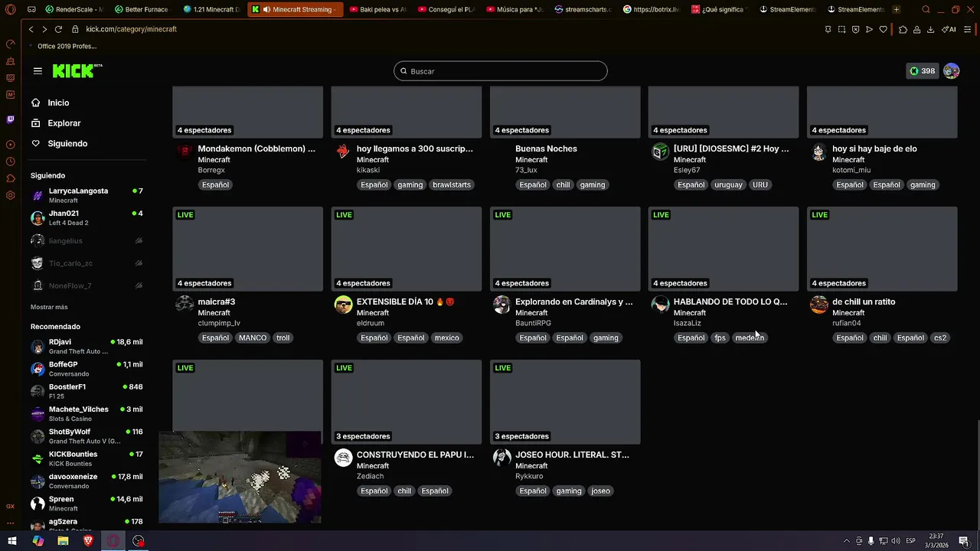Expand the list with Mostrar más
Viewport: 980px width, 551px height.
pyautogui.click(x=49, y=307)
